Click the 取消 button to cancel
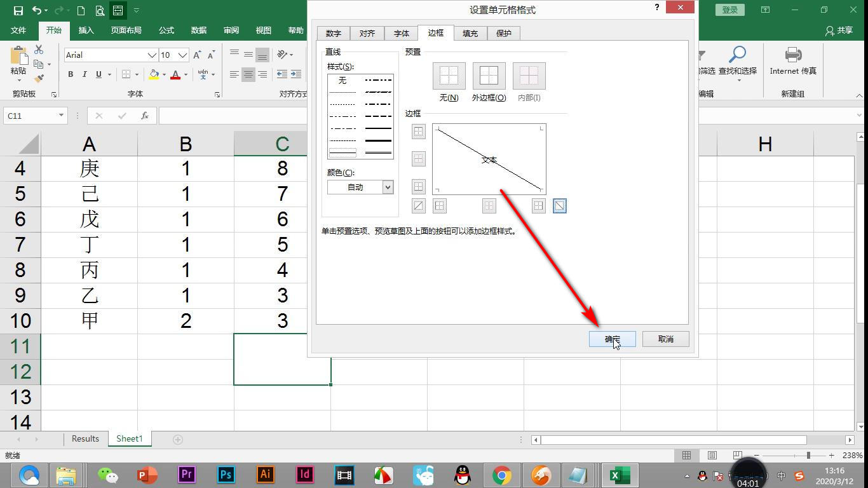The height and width of the screenshot is (488, 868). click(665, 339)
